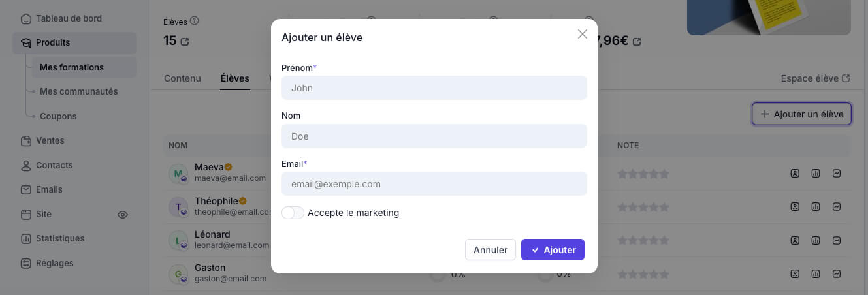Open the profile icon in Théophile's row
Screen dimensions: 868x295
[795, 207]
